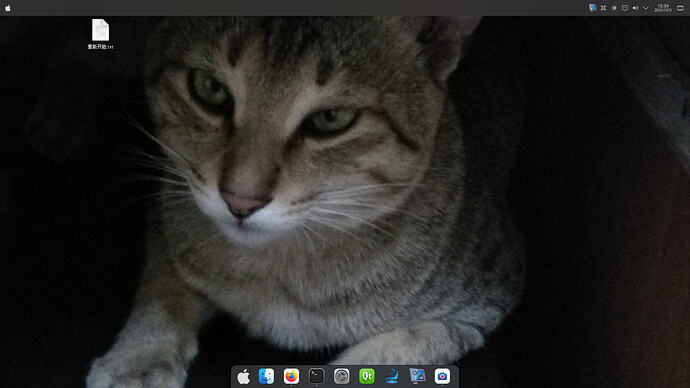
Task: Click the clock and date in the top bar
Action: tap(663, 8)
